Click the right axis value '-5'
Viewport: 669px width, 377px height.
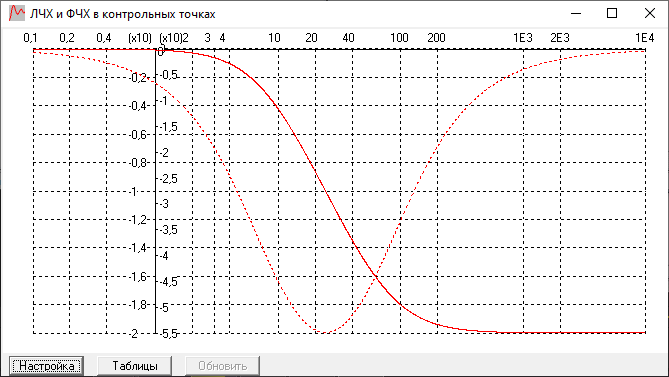point(164,308)
